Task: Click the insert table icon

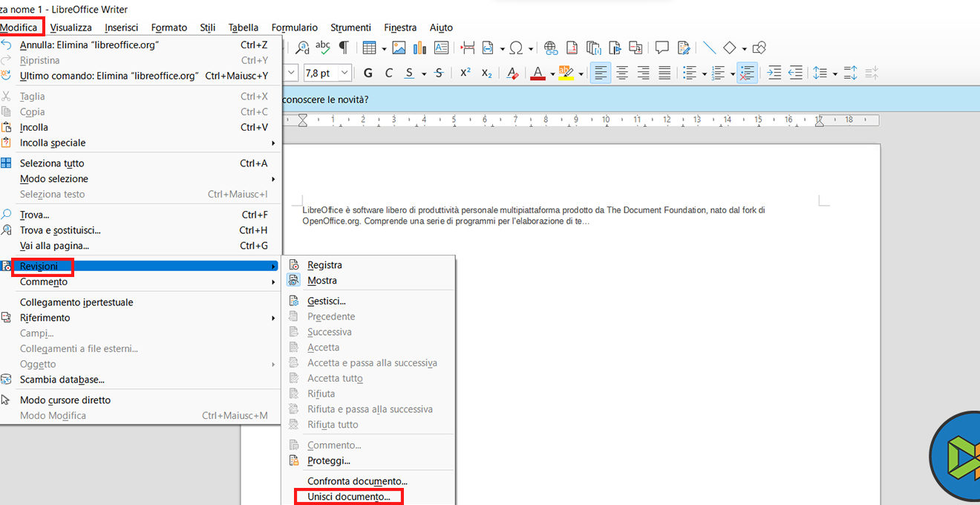Action: (x=369, y=48)
